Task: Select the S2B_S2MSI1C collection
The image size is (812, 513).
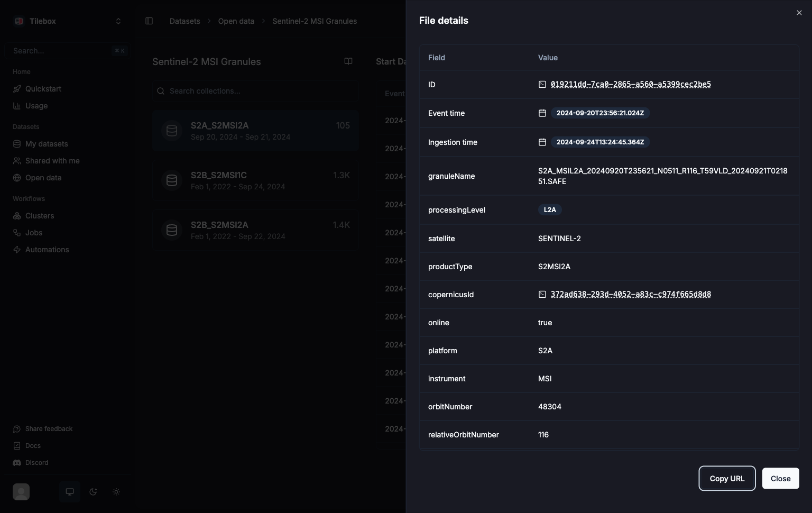Action: tap(255, 180)
